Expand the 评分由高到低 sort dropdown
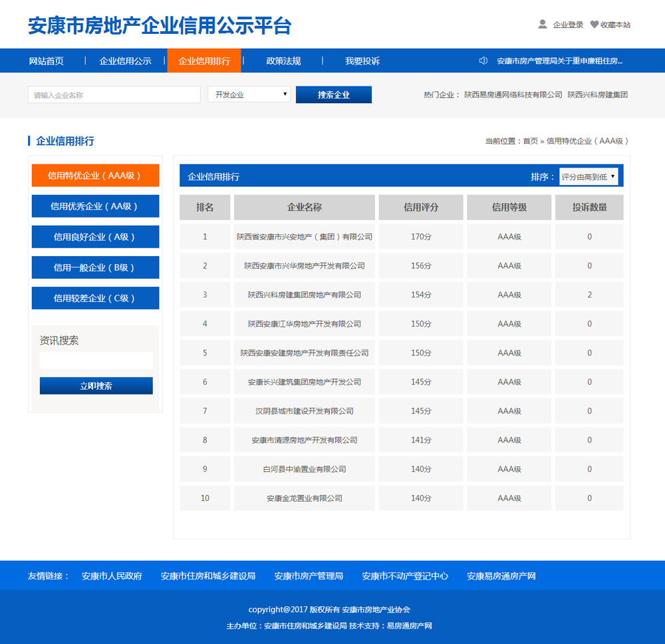This screenshot has width=665, height=644. tap(589, 176)
